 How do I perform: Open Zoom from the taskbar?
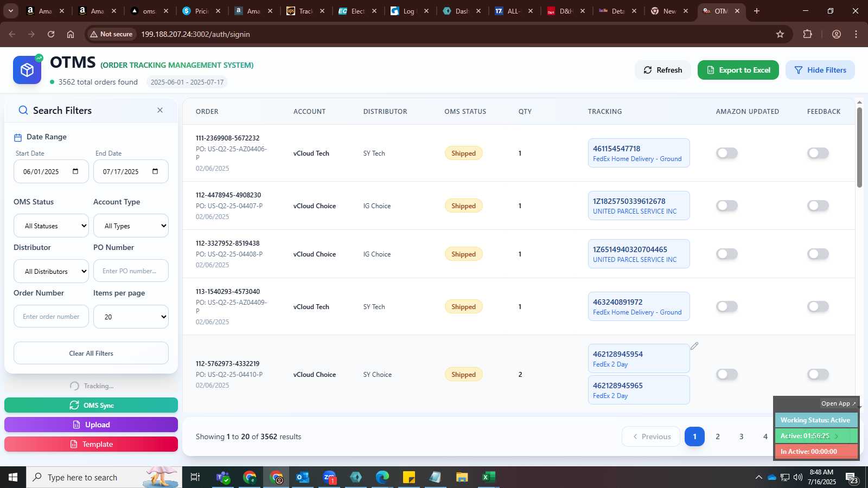[329, 477]
